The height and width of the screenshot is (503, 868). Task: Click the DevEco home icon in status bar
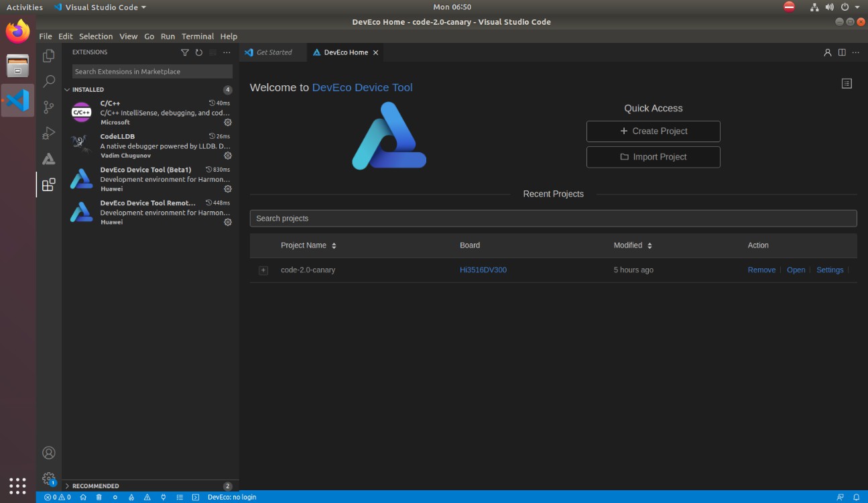[83, 497]
